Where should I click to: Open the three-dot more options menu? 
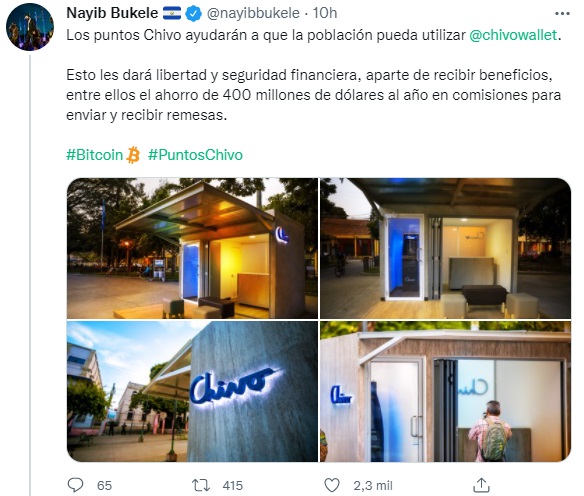(x=562, y=14)
